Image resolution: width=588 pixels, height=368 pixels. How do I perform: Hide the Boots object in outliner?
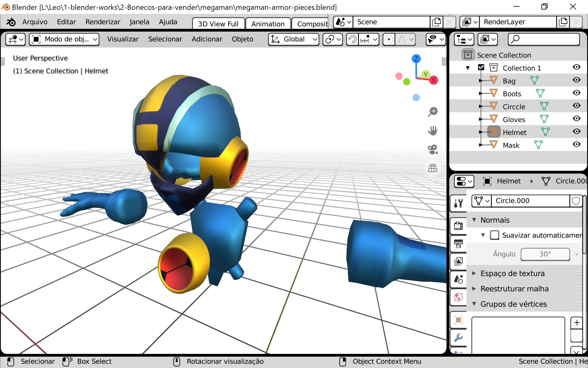(577, 93)
